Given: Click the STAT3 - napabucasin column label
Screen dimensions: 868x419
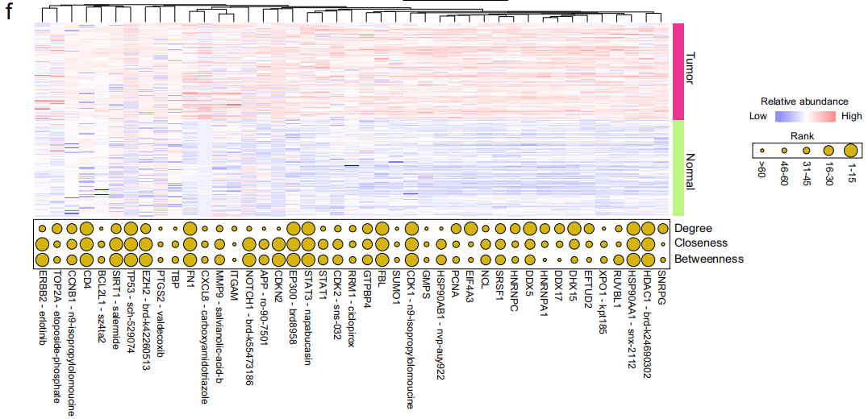Looking at the screenshot, I should 308,317.
